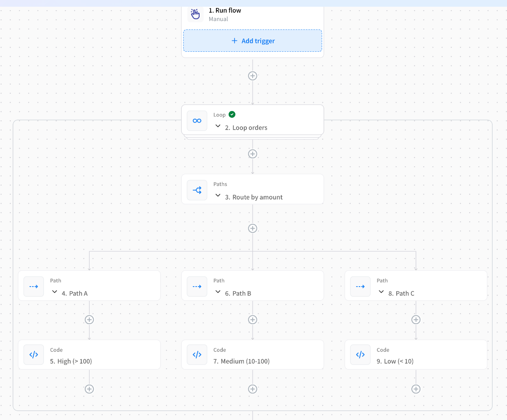Select the "1. Run flow" label
Screen dimensions: 507x420
pos(225,11)
